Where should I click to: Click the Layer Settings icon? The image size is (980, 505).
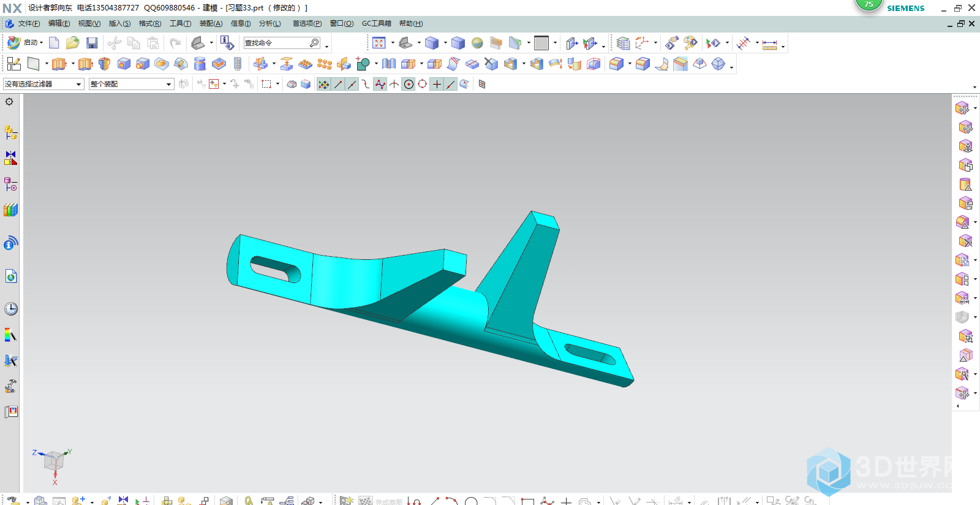click(x=623, y=43)
